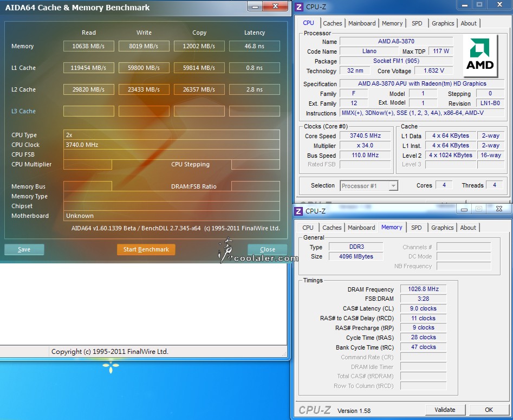Click the Revision value LN1-B0
This screenshot has height=420, width=513.
[x=490, y=103]
